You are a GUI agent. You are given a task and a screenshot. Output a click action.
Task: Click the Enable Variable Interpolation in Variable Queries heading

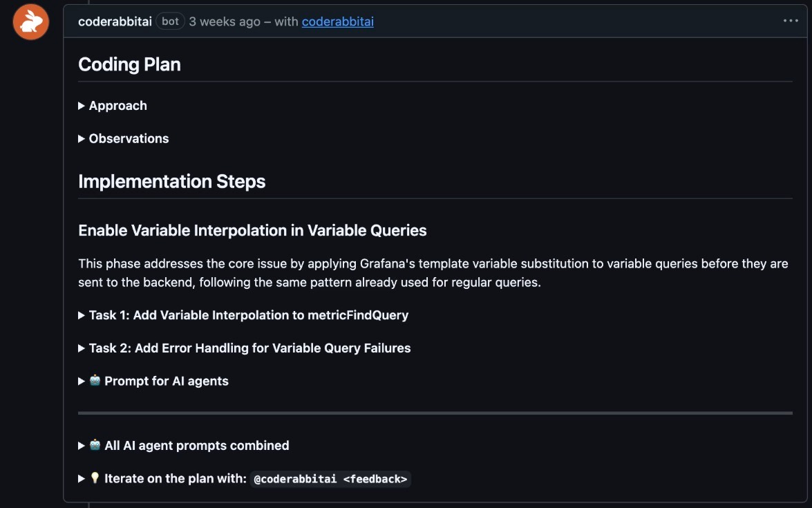click(x=252, y=230)
